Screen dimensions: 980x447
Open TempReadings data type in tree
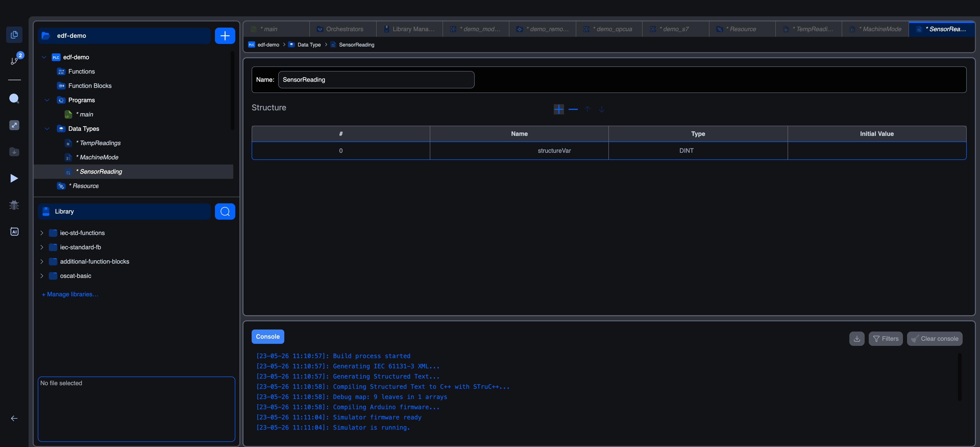pyautogui.click(x=100, y=143)
